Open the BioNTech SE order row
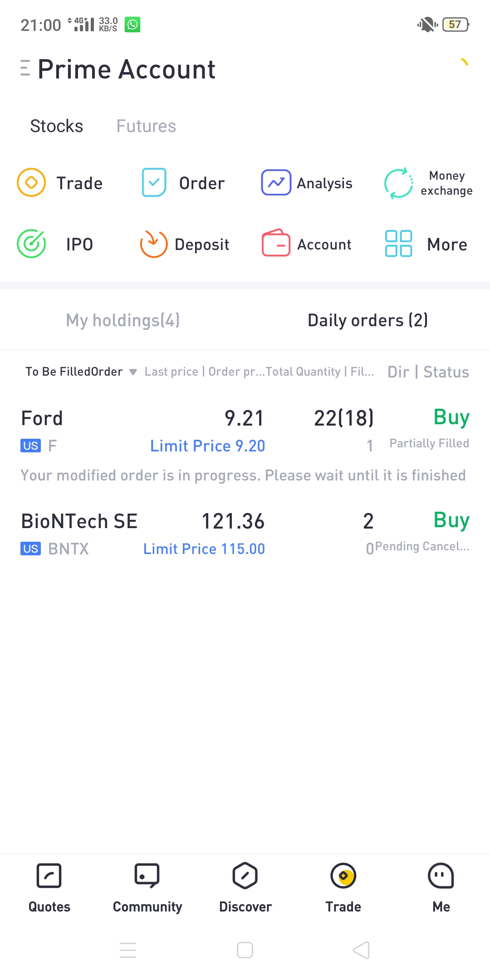 click(245, 534)
